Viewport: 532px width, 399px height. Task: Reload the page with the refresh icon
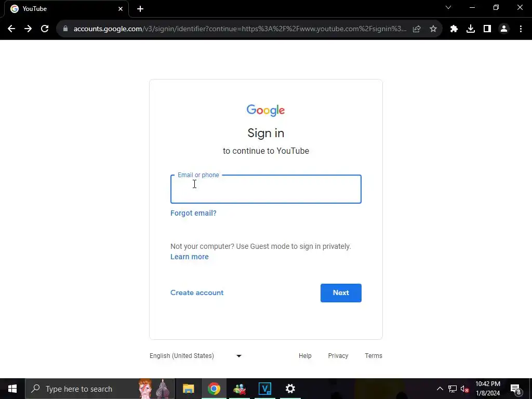(x=45, y=29)
